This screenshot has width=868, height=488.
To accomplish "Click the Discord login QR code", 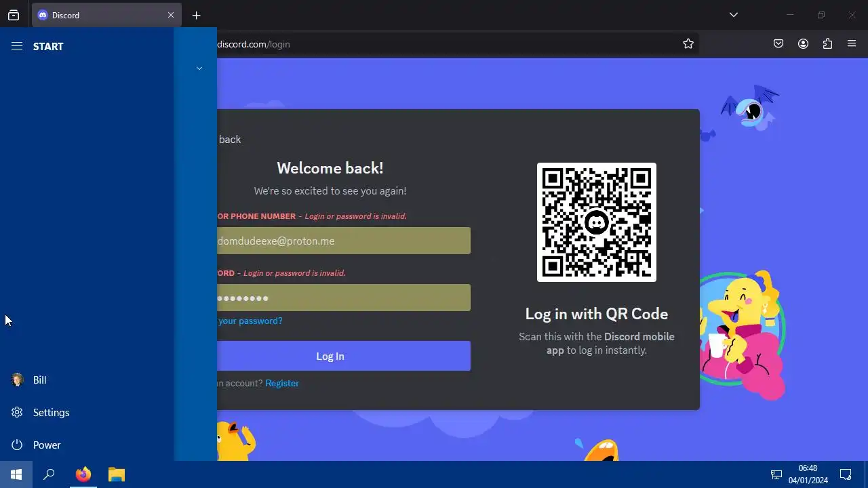I will pyautogui.click(x=597, y=222).
